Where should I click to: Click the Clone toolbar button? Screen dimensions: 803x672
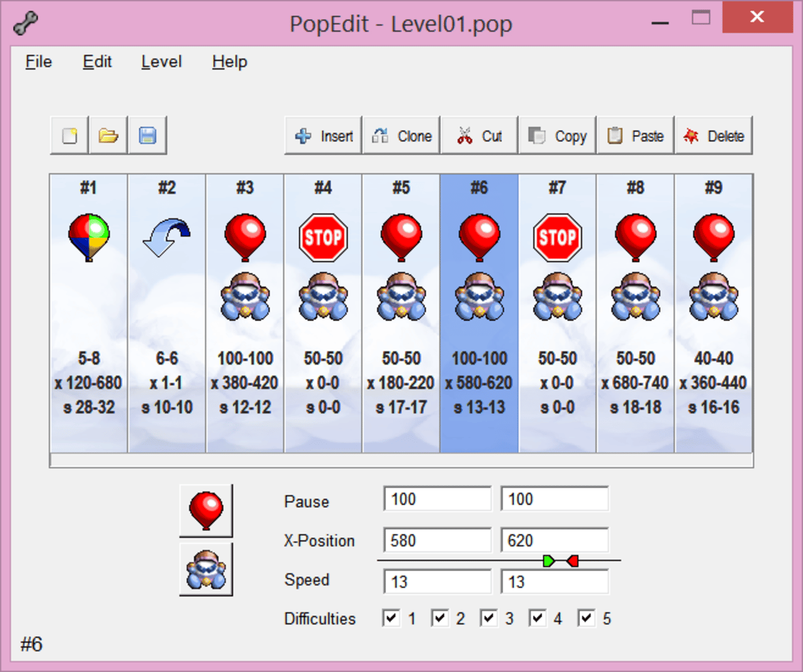[401, 136]
